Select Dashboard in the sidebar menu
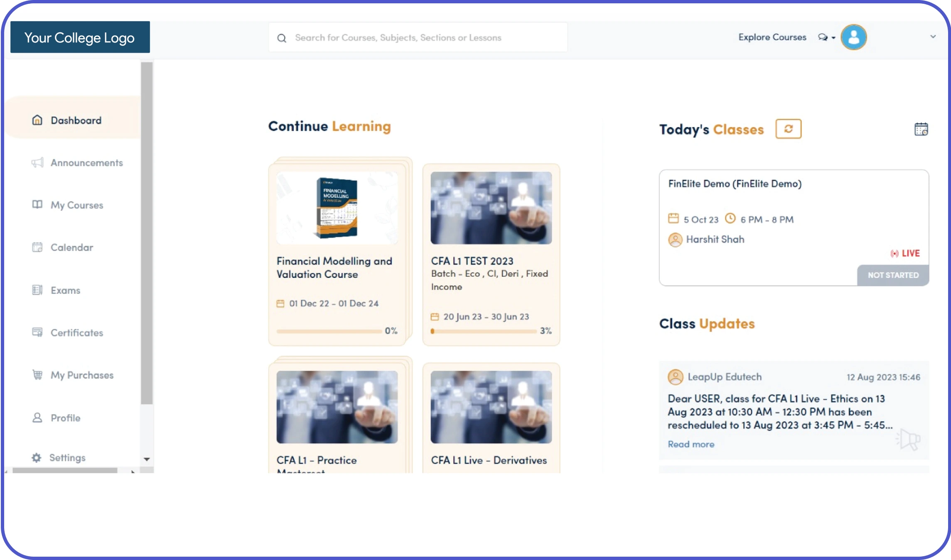951x560 pixels. (76, 120)
